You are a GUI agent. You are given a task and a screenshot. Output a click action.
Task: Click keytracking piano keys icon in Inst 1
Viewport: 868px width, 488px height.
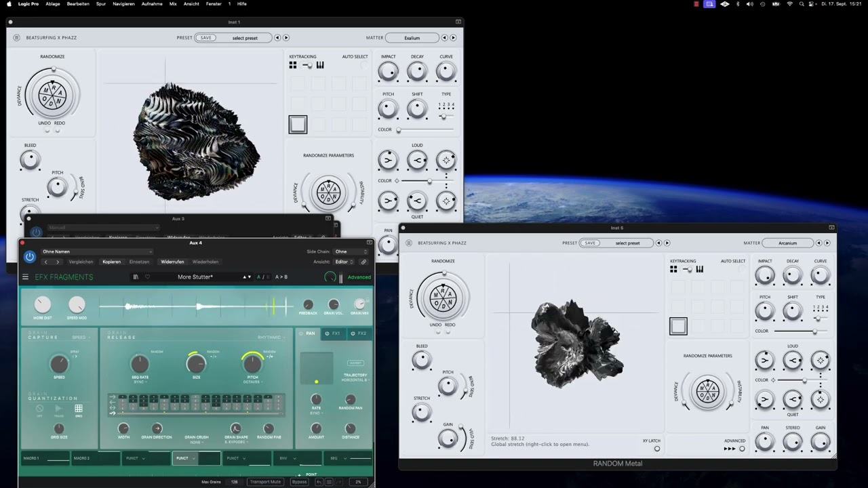pos(320,65)
